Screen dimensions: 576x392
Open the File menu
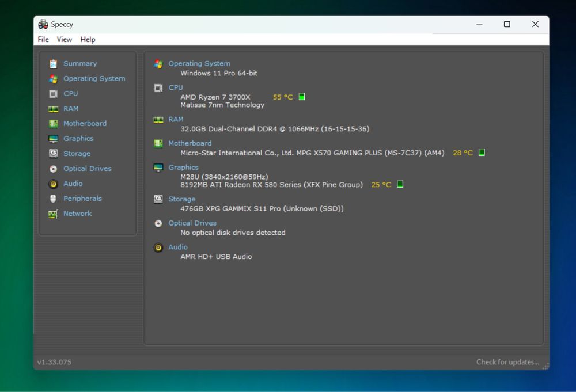43,39
